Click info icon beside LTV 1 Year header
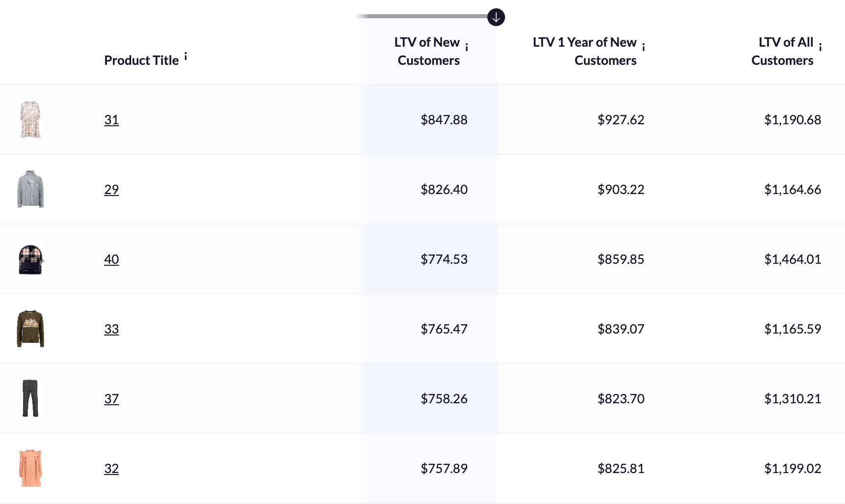The height and width of the screenshot is (504, 845). (644, 47)
